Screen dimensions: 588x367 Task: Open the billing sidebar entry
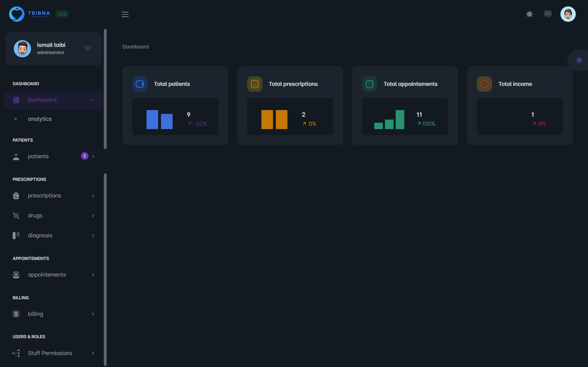pyautogui.click(x=36, y=314)
